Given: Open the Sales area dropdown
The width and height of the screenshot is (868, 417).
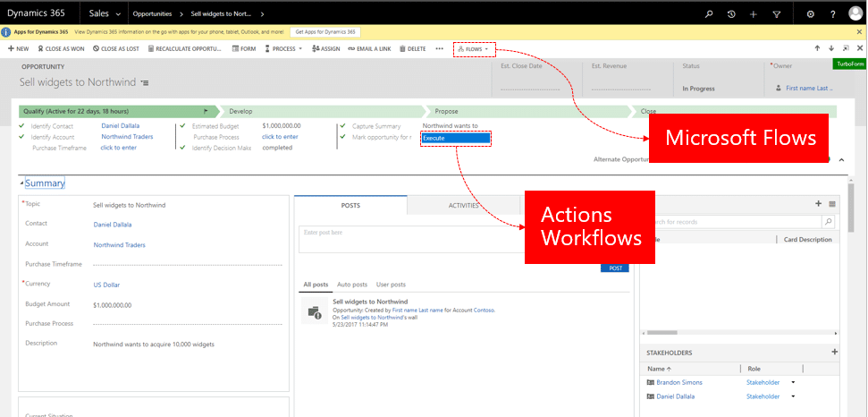Looking at the screenshot, I should point(105,13).
